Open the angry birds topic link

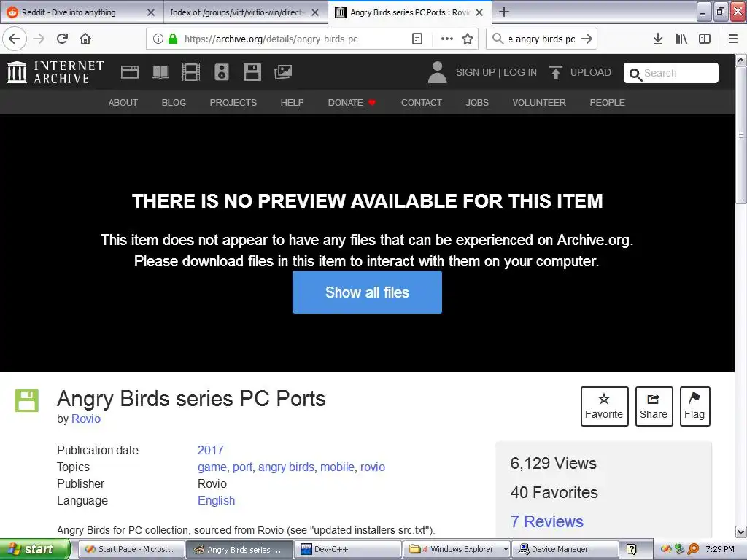tap(286, 467)
